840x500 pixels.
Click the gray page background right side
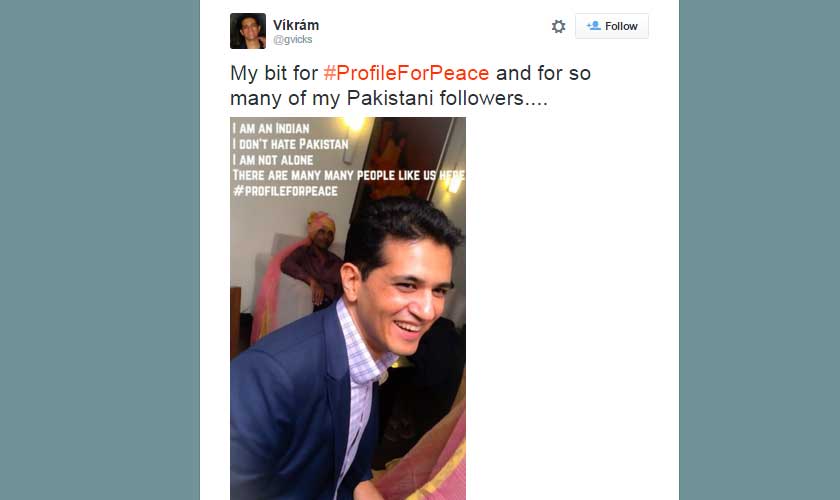click(x=760, y=250)
